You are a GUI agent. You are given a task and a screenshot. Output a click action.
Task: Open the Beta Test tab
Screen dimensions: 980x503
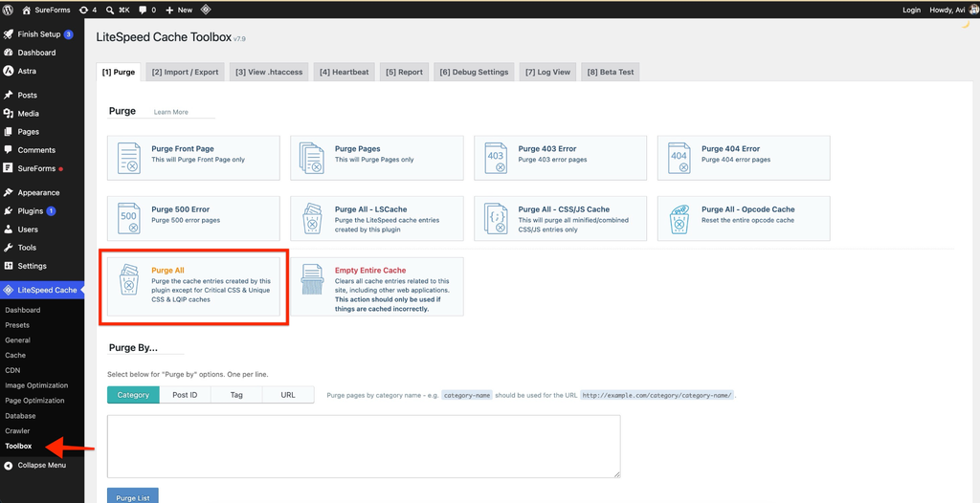click(610, 72)
